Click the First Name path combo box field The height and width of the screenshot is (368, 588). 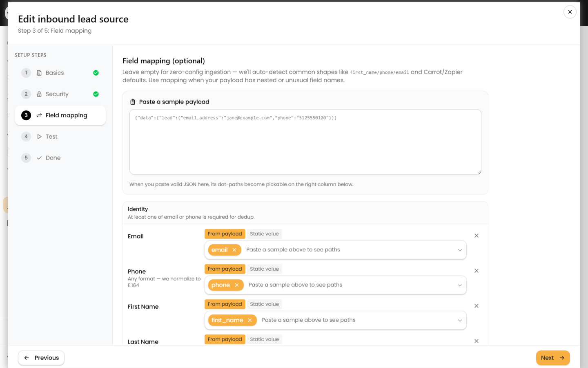point(335,320)
